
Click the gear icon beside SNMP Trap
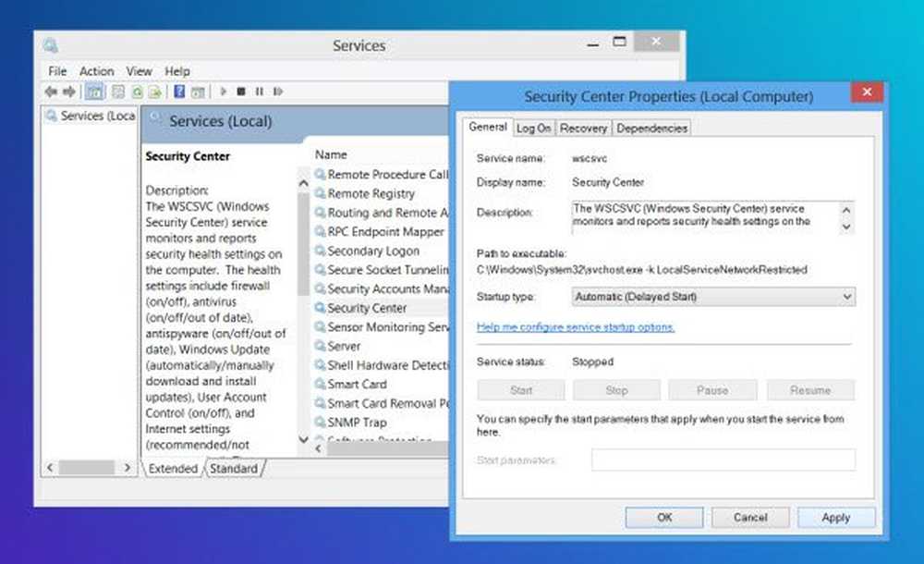coord(320,422)
